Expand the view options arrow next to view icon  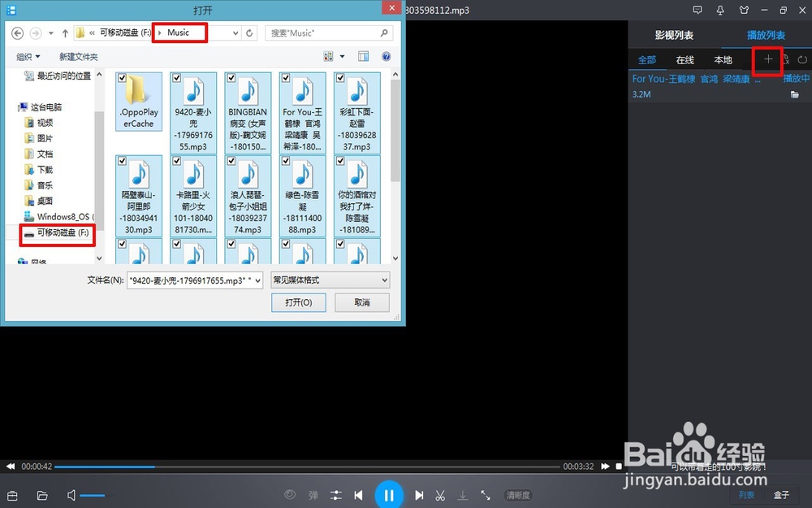[x=342, y=57]
